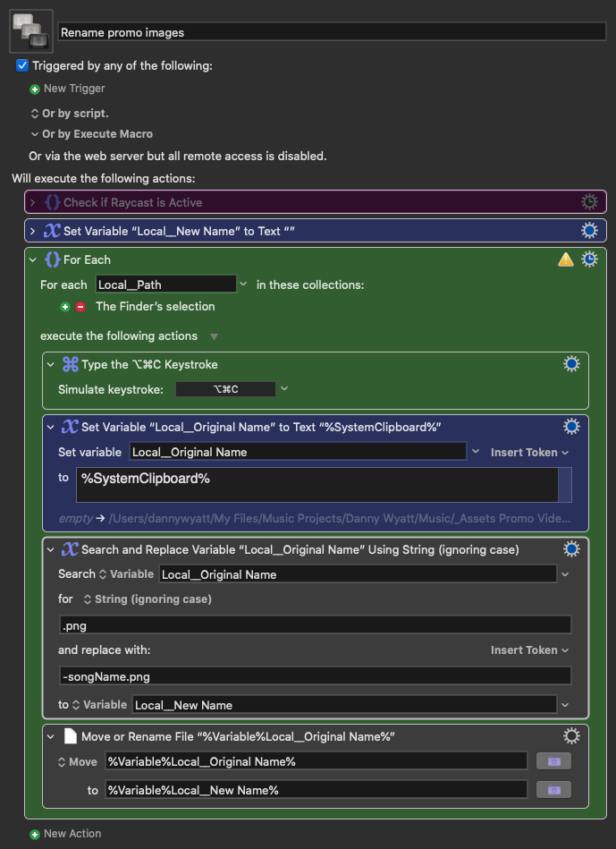
Task: Collapse the 'Or by Execute Macro' section
Action: [x=35, y=133]
